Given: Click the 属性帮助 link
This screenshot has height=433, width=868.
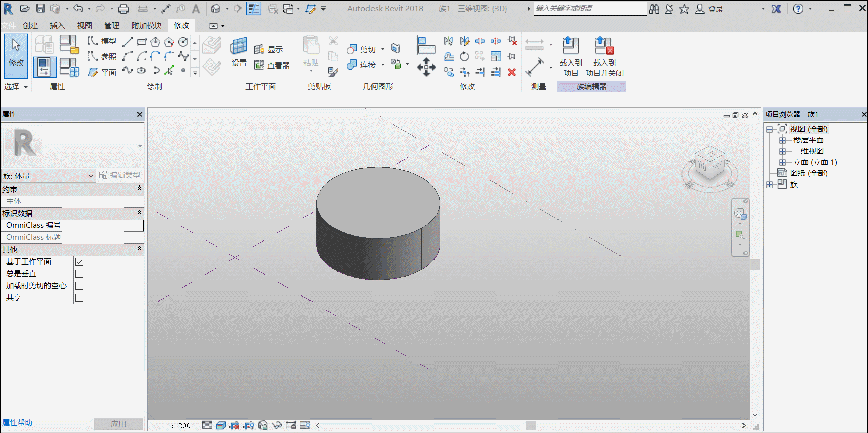Looking at the screenshot, I should pos(17,423).
